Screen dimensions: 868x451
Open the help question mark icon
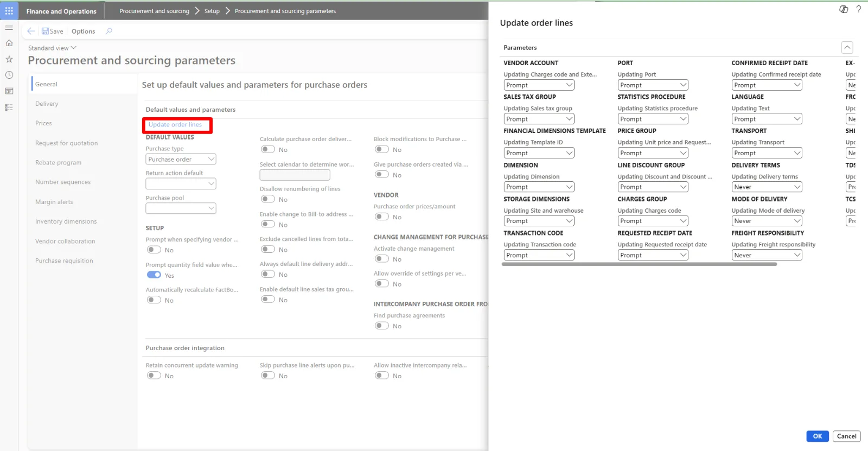[x=859, y=9]
